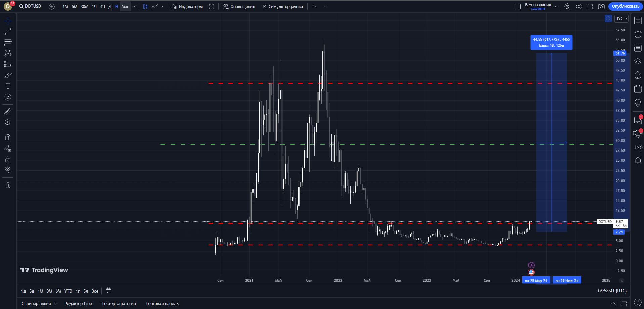Select the 4Ч timeframe

click(102, 6)
